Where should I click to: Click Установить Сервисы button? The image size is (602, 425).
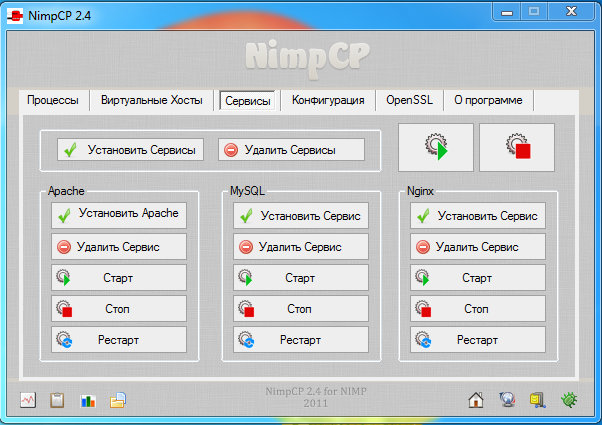[131, 150]
